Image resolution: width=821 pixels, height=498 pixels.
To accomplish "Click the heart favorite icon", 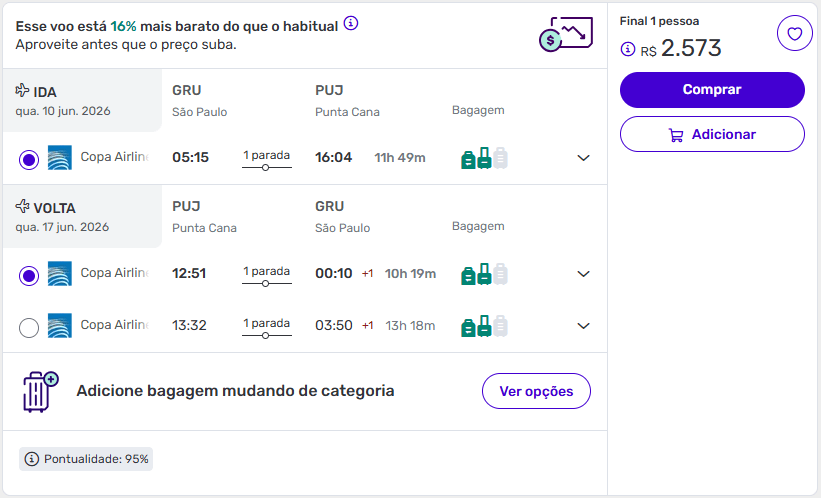I will click(x=794, y=34).
